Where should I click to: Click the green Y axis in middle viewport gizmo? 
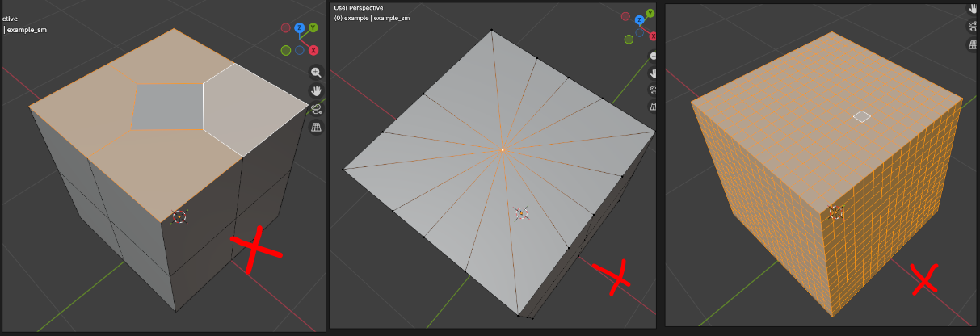tap(627, 18)
